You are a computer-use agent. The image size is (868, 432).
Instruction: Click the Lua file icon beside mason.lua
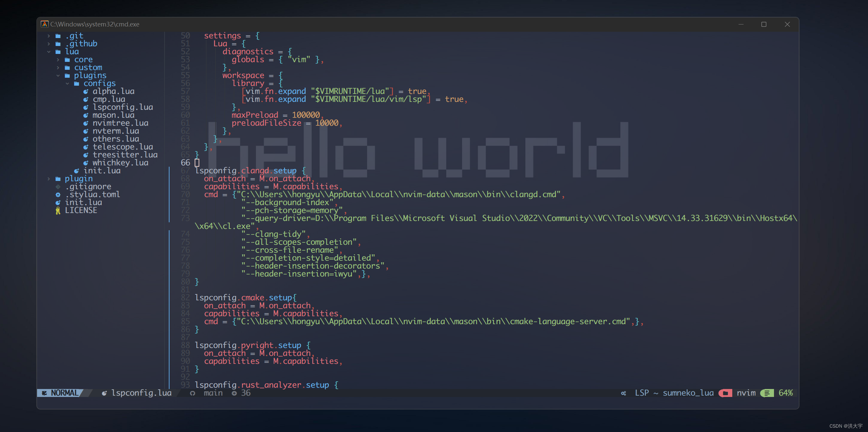pyautogui.click(x=86, y=115)
